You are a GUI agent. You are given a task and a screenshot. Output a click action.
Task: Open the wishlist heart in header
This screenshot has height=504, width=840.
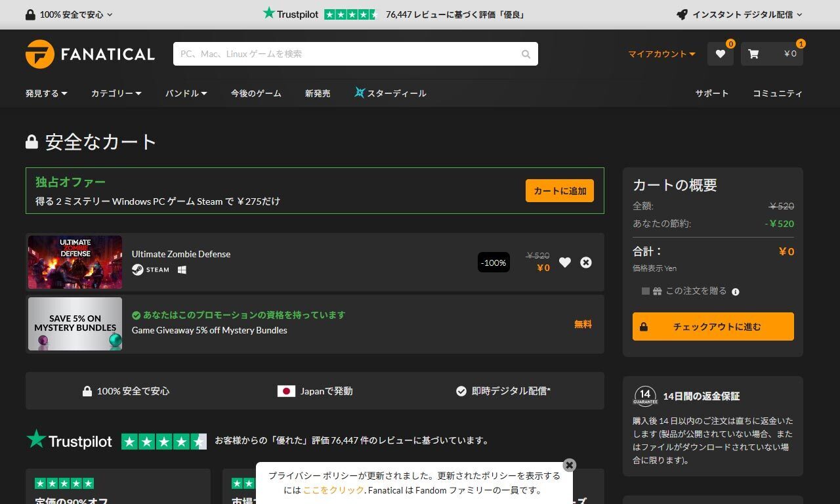pos(721,54)
